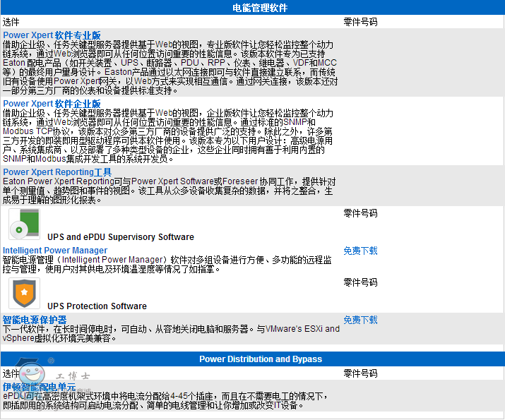Open the Power Xpert 软件专业版 link

tap(52, 35)
